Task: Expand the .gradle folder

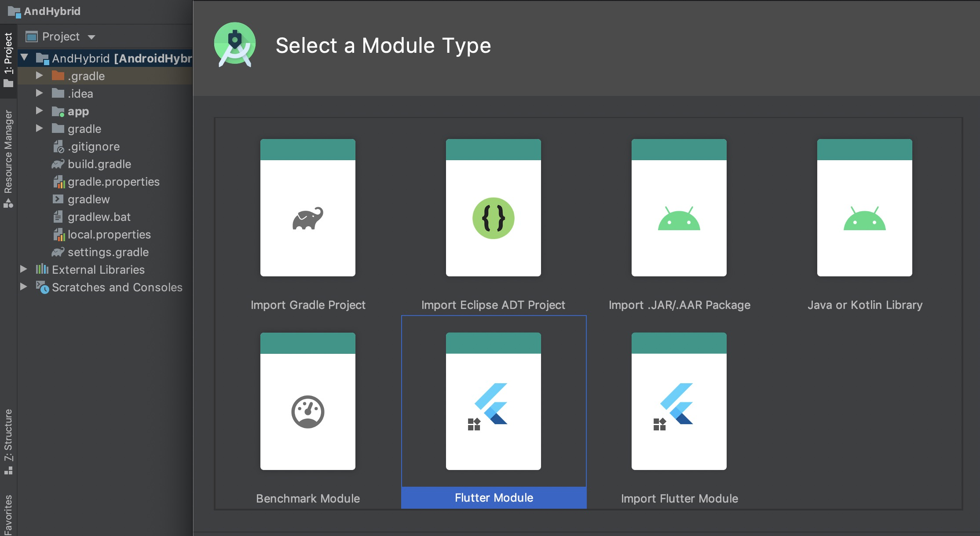Action: click(39, 76)
